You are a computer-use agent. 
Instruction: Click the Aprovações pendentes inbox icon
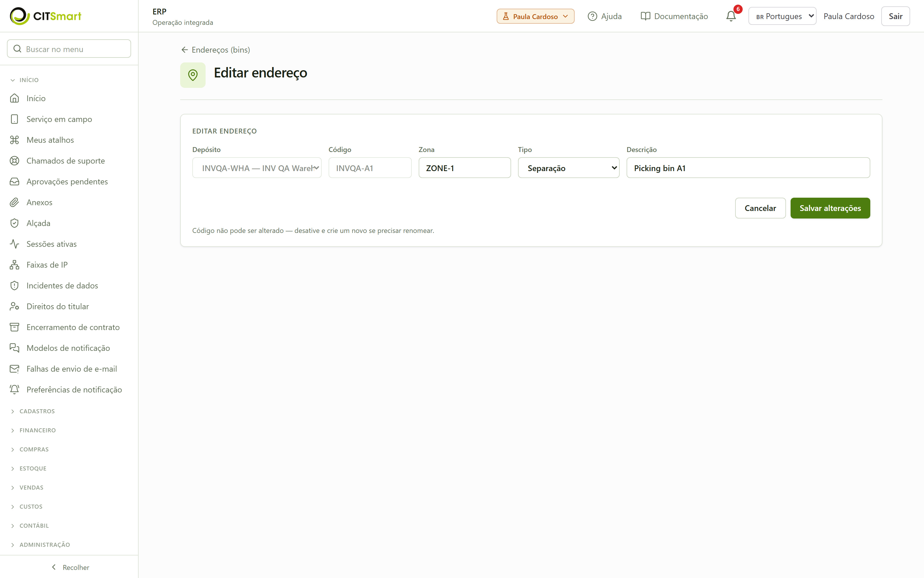point(14,181)
